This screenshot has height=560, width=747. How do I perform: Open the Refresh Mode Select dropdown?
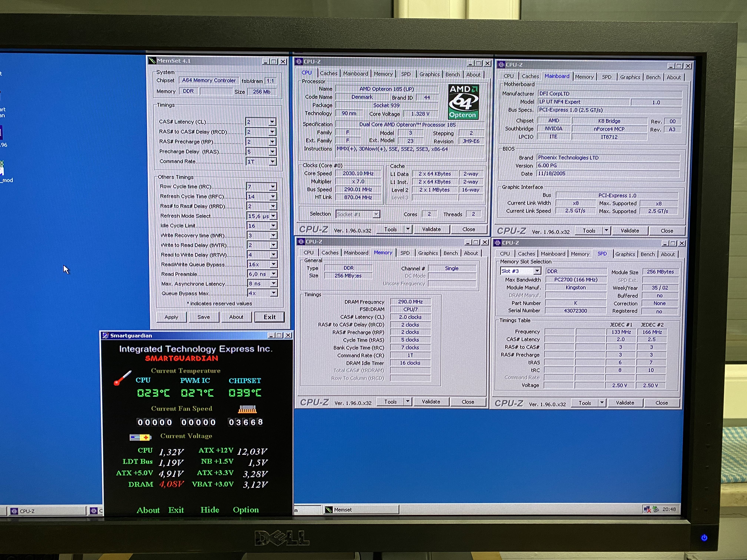[x=273, y=216]
